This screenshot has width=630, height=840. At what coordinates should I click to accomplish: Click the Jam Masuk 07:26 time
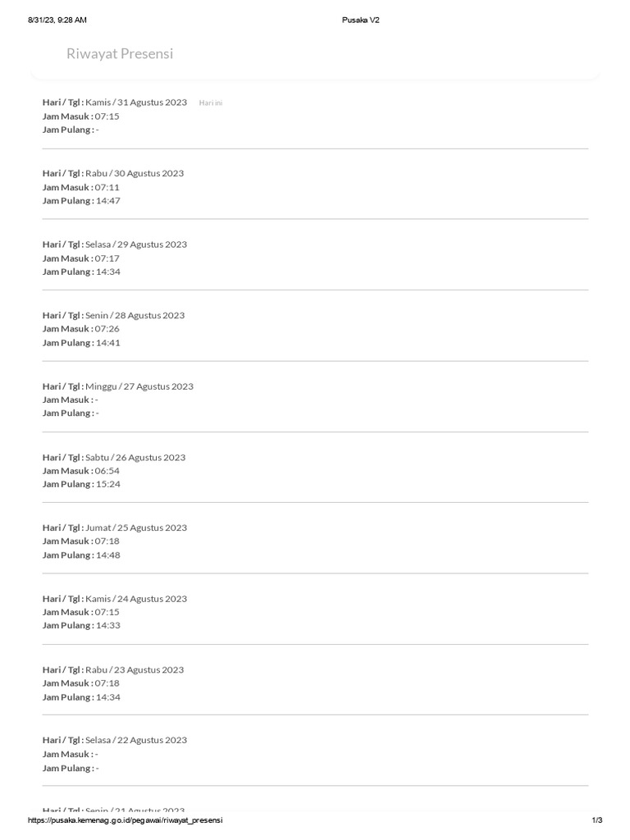pyautogui.click(x=107, y=329)
